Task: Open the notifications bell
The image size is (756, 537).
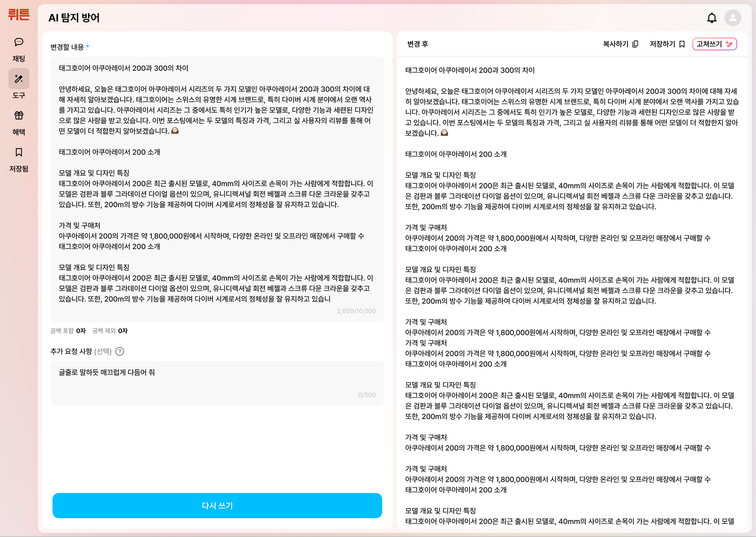Action: 712,18
